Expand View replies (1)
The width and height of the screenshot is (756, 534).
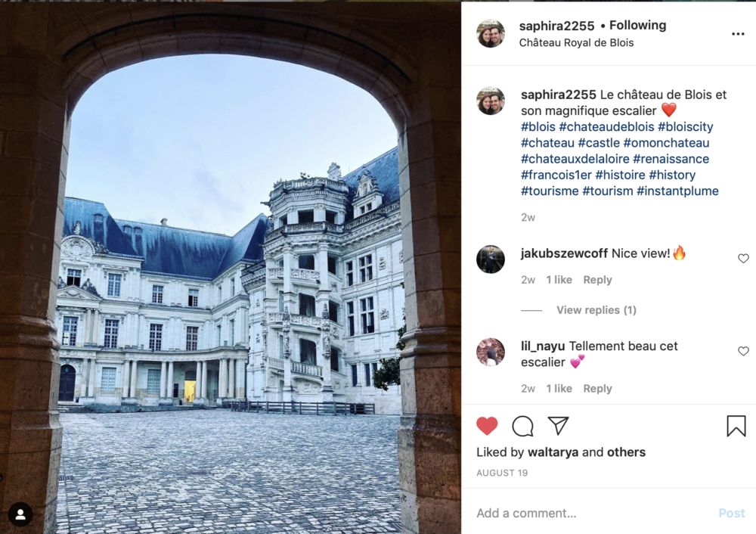pos(596,310)
